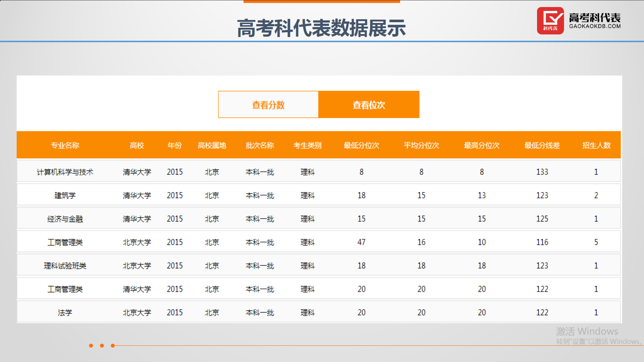Switch to the 查看分数 tab

coord(268,105)
